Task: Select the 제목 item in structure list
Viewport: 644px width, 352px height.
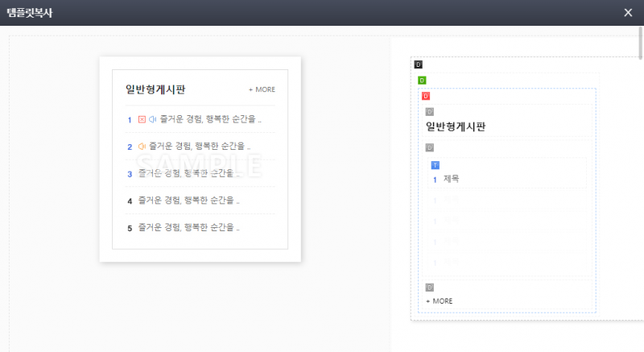Action: [x=451, y=179]
